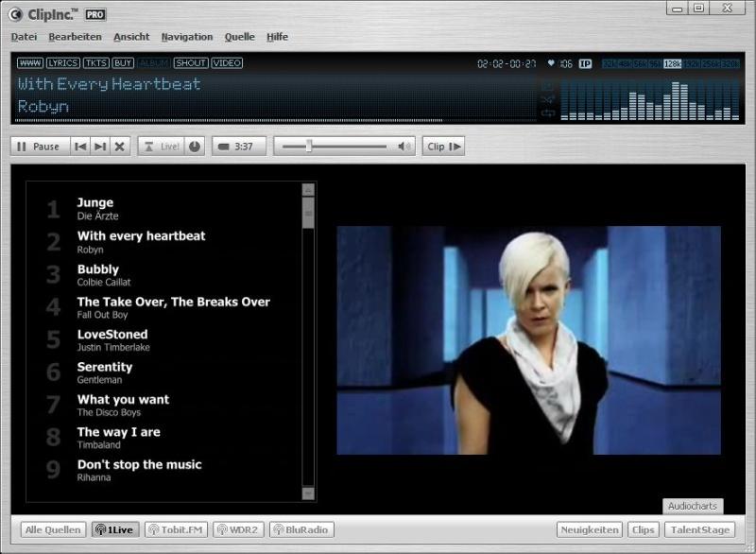
Task: Open the Ansicht menu
Action: tap(131, 37)
